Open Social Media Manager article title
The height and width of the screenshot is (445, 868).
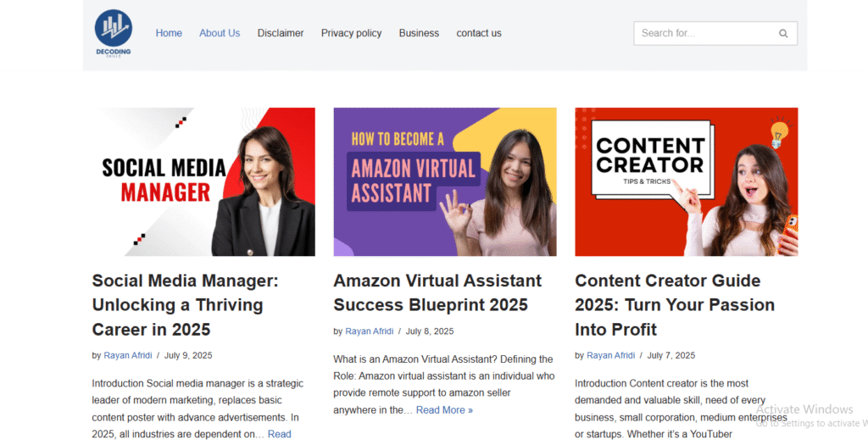coord(185,304)
